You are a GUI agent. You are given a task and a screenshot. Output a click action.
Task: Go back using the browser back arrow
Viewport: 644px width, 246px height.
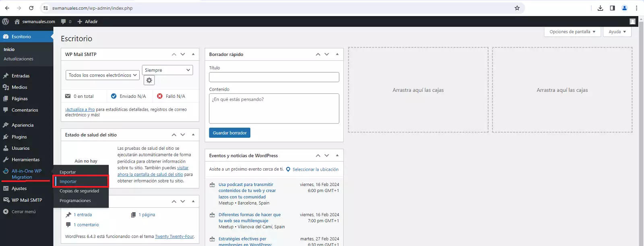pyautogui.click(x=7, y=8)
